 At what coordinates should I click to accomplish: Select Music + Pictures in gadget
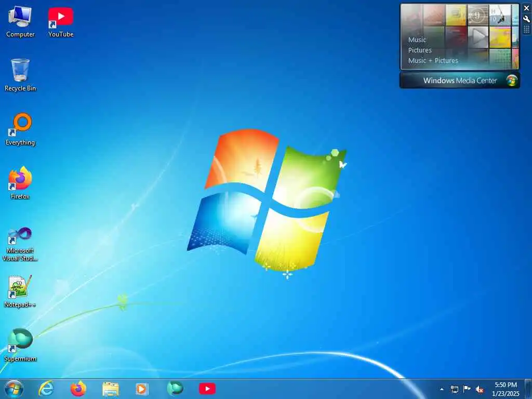(433, 61)
